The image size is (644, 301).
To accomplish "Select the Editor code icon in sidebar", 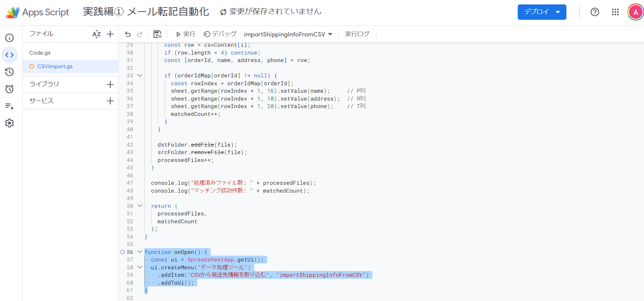I will coord(10,55).
